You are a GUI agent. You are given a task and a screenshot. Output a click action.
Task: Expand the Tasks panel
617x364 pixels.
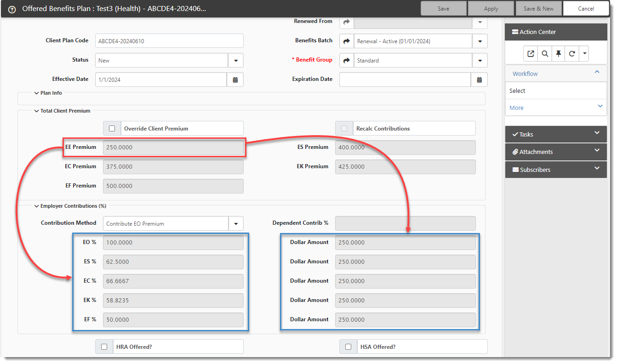coord(556,134)
